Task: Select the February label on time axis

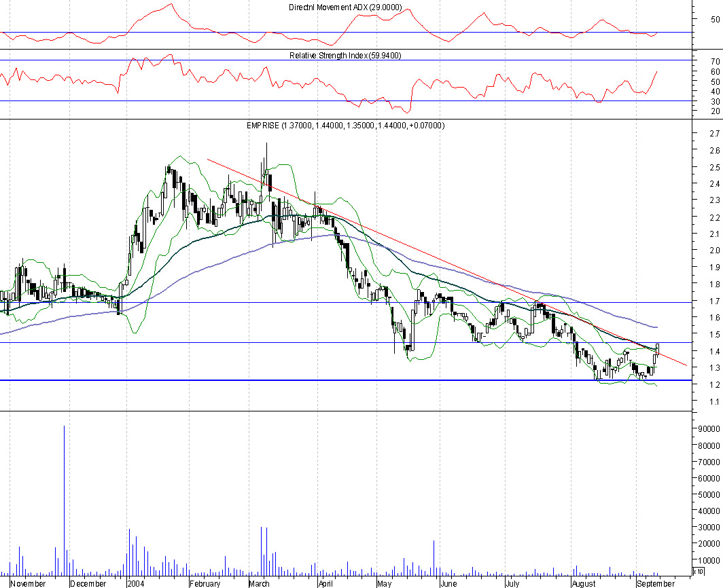Action: pos(205,583)
